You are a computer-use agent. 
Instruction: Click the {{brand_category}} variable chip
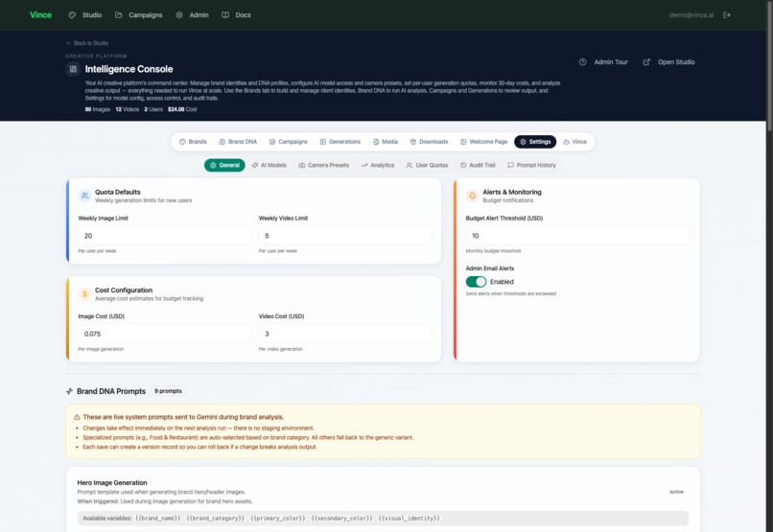(216, 519)
